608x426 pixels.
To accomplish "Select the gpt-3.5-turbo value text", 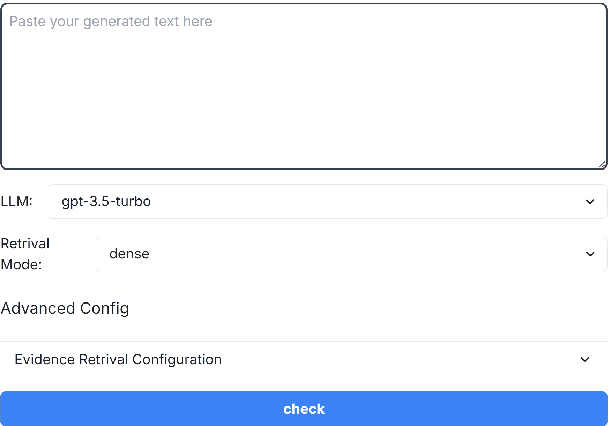I will (106, 202).
